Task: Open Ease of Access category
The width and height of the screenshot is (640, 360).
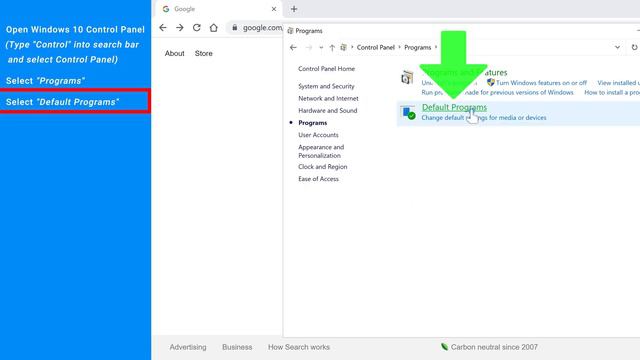Action: click(x=318, y=179)
